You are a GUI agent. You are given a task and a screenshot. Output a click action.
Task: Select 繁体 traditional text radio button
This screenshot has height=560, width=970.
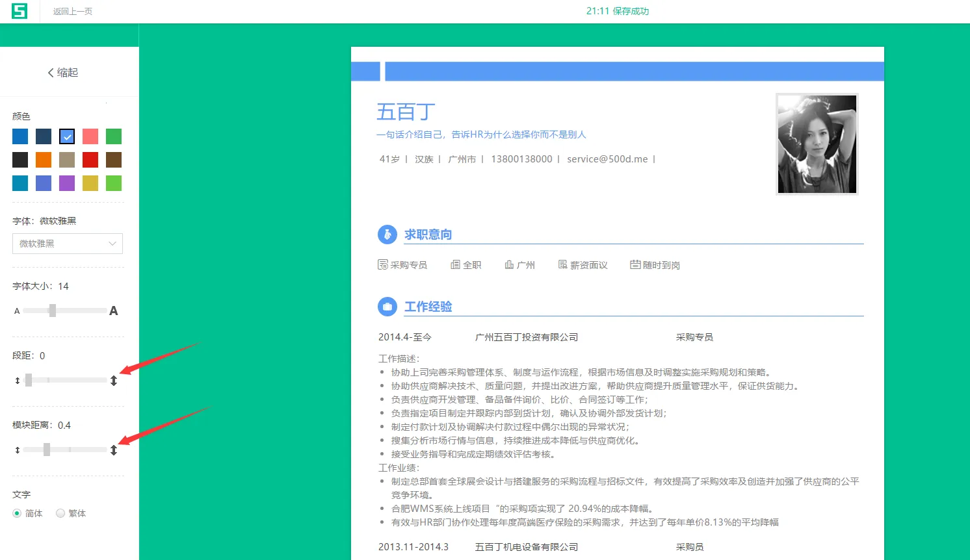[x=60, y=513]
